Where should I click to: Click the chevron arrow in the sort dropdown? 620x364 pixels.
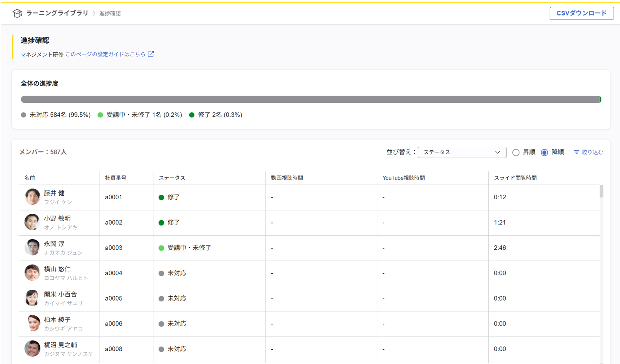pyautogui.click(x=498, y=152)
